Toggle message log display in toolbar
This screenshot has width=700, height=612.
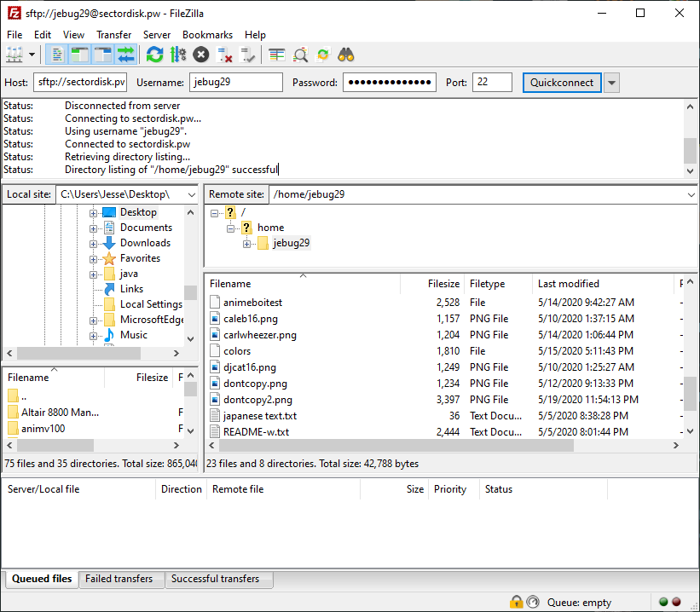coord(56,55)
